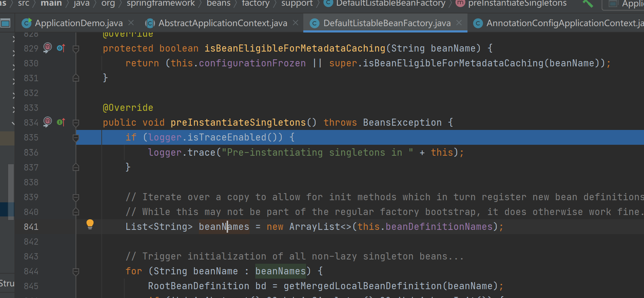This screenshot has width=644, height=298.
Task: Click the implements method icon on line 834
Action: tap(61, 122)
